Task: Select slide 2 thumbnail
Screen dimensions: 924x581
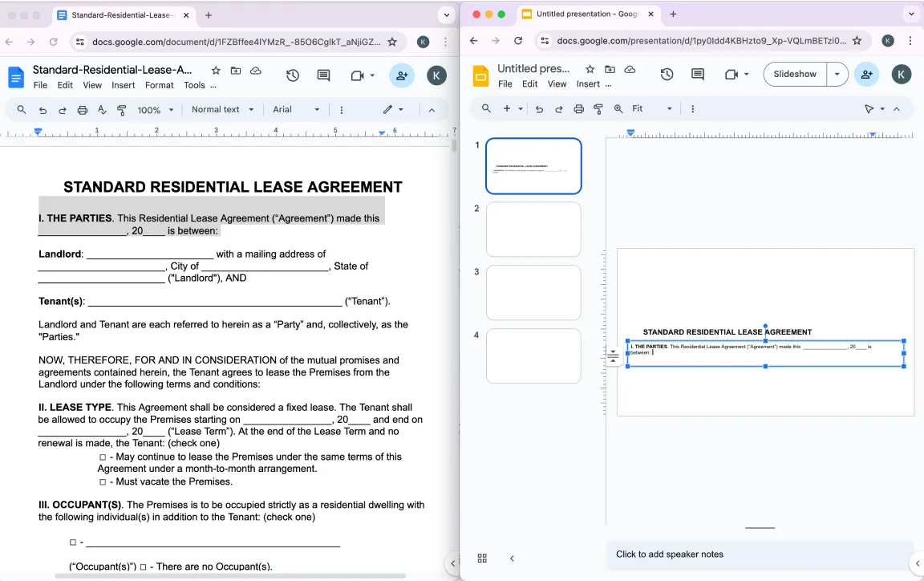Action: coord(533,230)
